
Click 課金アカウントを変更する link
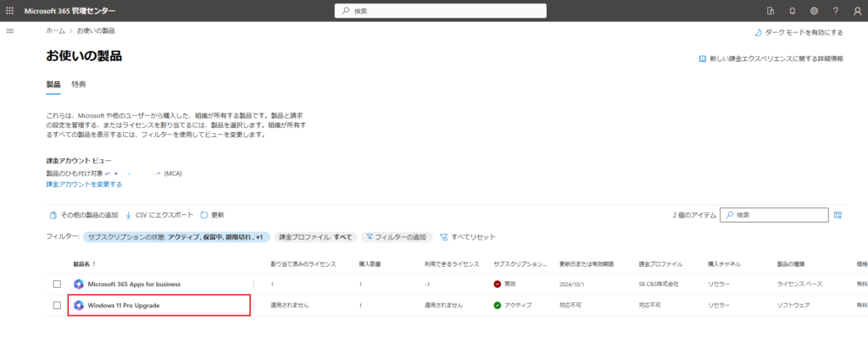(84, 185)
